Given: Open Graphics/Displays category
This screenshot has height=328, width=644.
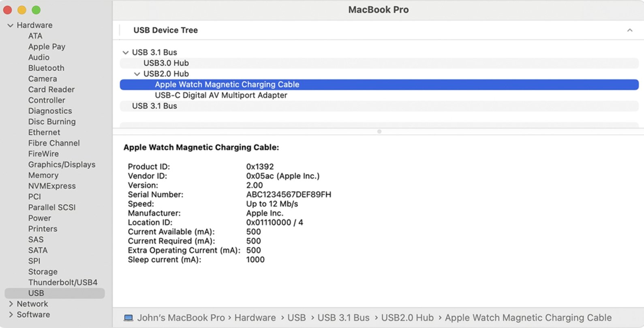Looking at the screenshot, I should [62, 165].
